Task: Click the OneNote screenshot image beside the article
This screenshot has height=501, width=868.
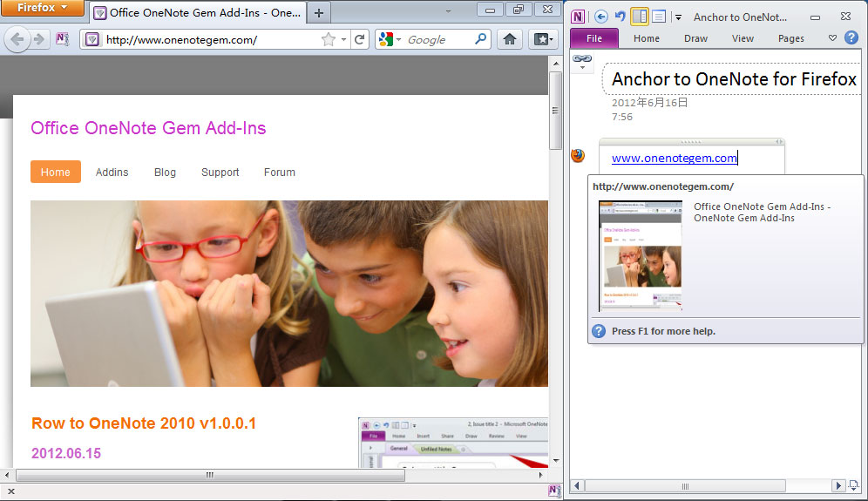Action: 453,443
